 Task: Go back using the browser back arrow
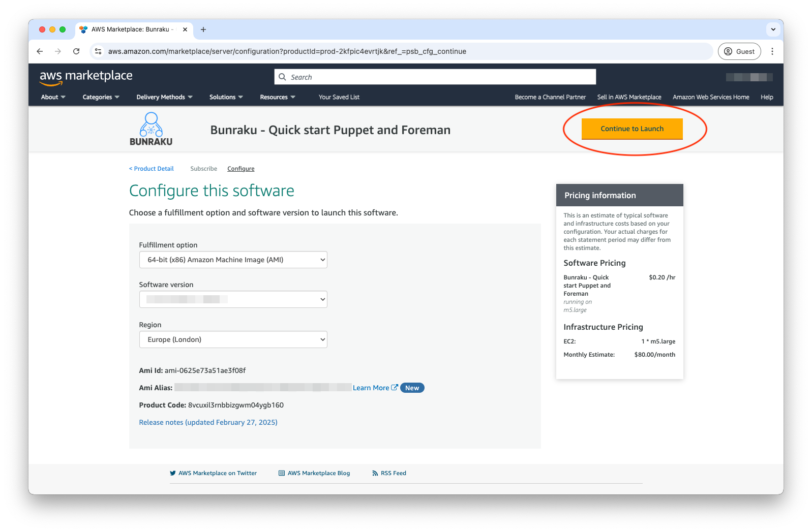click(40, 51)
